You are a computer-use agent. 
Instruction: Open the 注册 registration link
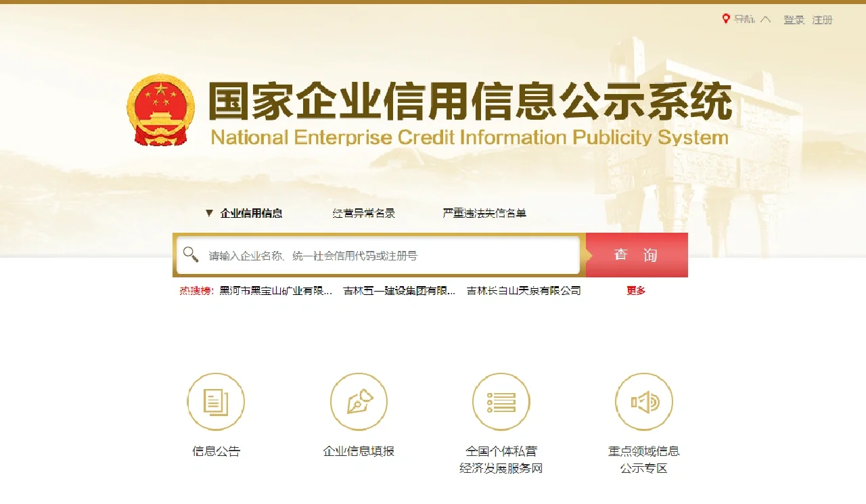[x=822, y=20]
